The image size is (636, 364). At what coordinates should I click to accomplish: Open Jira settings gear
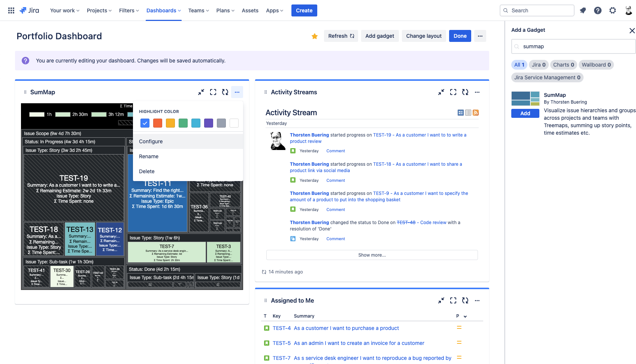click(x=613, y=10)
